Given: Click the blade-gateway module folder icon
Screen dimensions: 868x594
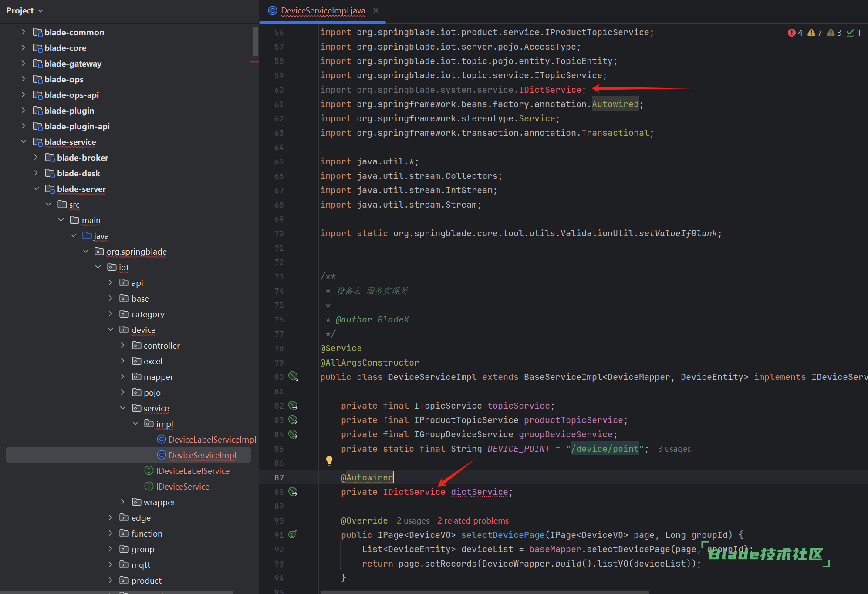Looking at the screenshot, I should (x=37, y=64).
